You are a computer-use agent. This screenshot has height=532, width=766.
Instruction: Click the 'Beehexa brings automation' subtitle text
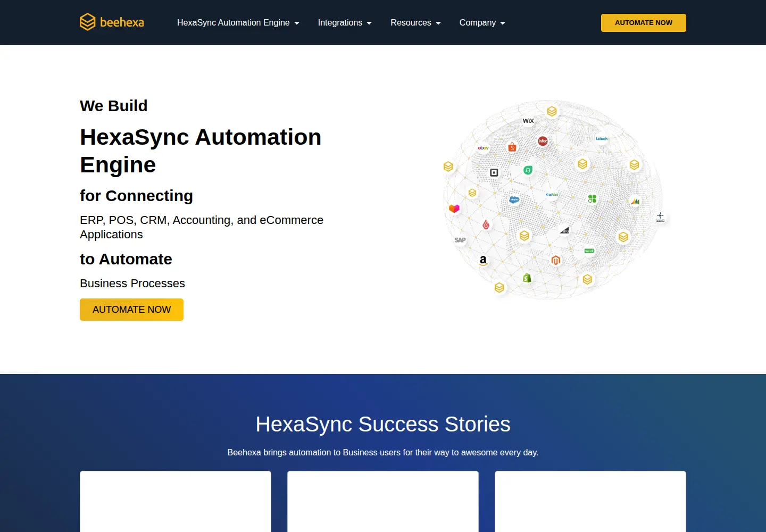pos(383,452)
